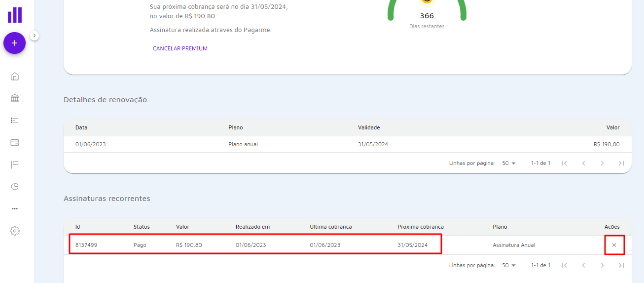Open rows-per-page dropdown in Assinaturas recorrentes

pyautogui.click(x=509, y=265)
